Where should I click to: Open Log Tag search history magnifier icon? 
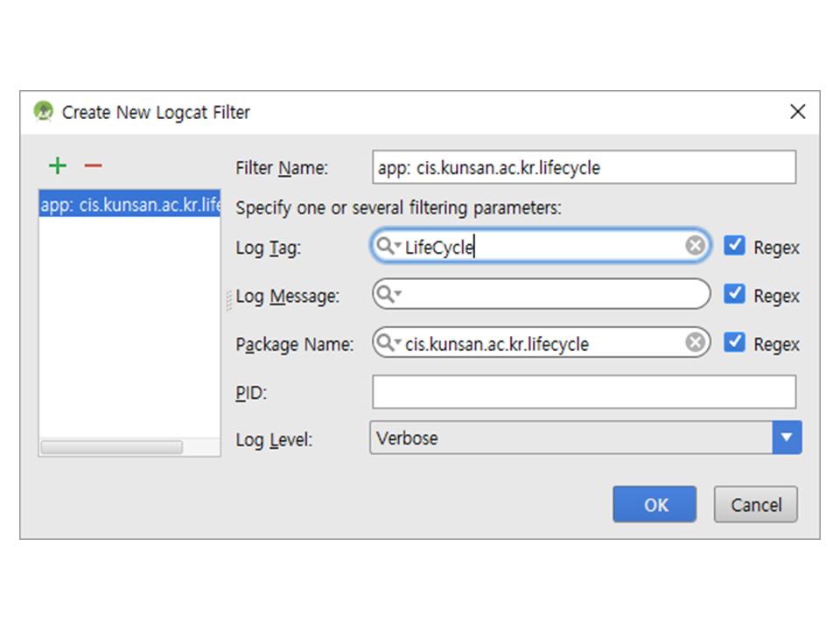click(x=386, y=247)
